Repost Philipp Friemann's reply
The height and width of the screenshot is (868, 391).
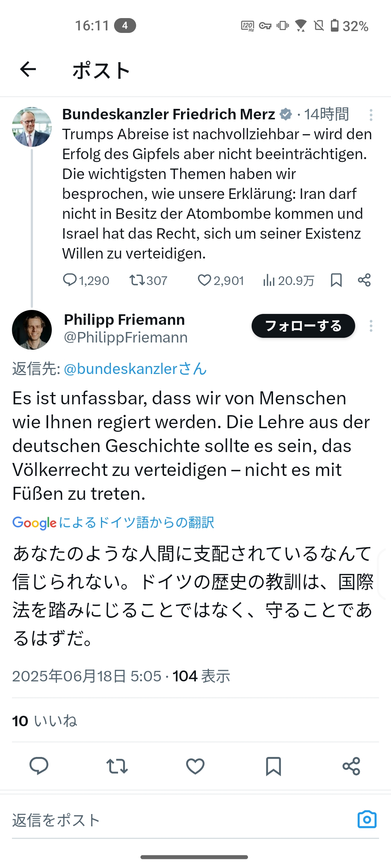coord(117,766)
